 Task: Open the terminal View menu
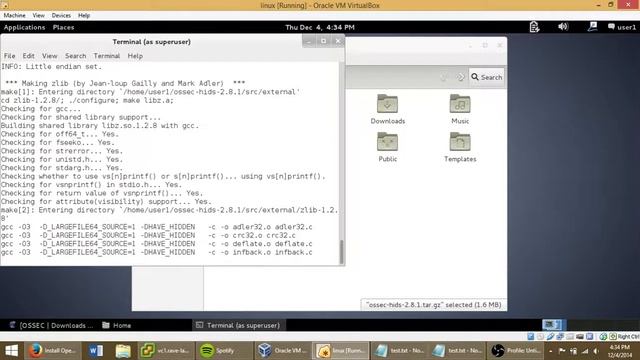tap(49, 56)
